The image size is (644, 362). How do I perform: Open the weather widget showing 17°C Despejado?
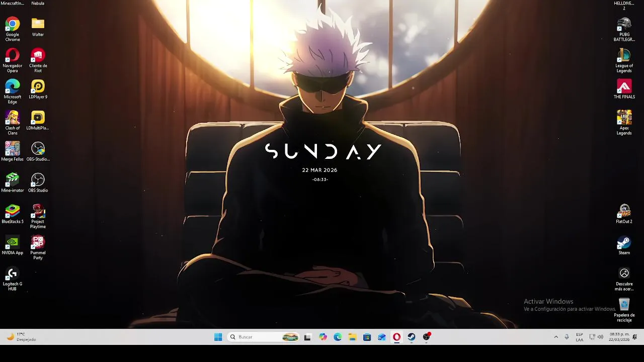pos(21,337)
